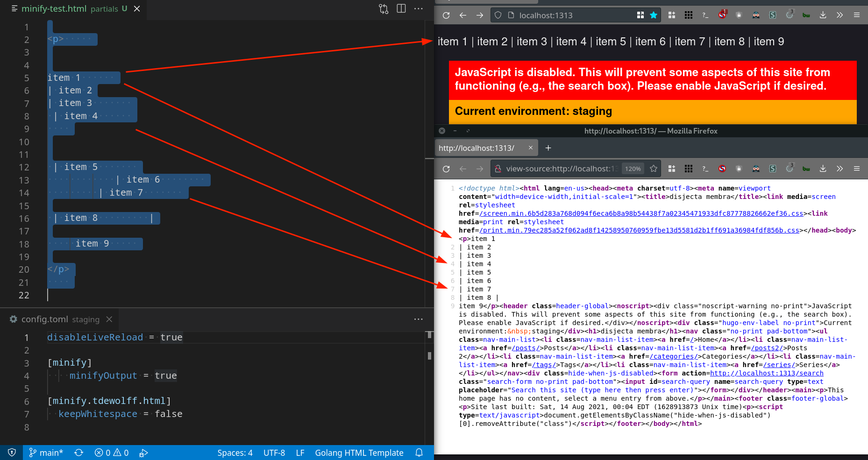Click the Stylus extension icon in Firefox toolbar
This screenshot has height=460, width=868.
(772, 14)
